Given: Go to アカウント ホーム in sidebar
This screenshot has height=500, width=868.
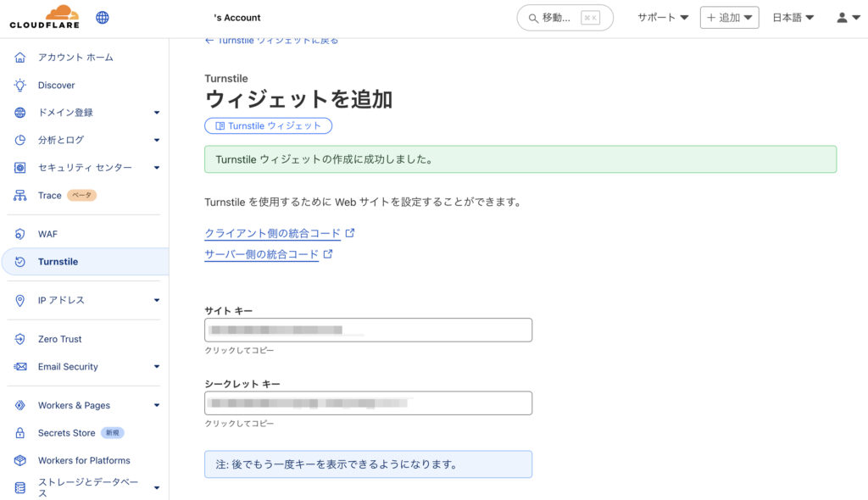Looking at the screenshot, I should point(75,57).
